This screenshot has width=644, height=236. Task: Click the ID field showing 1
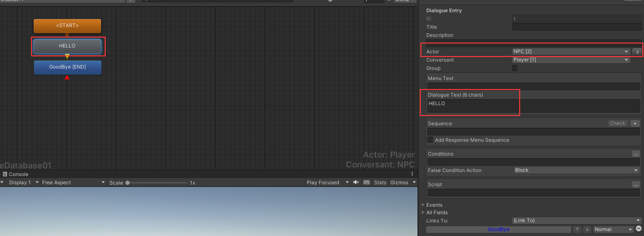tap(577, 19)
